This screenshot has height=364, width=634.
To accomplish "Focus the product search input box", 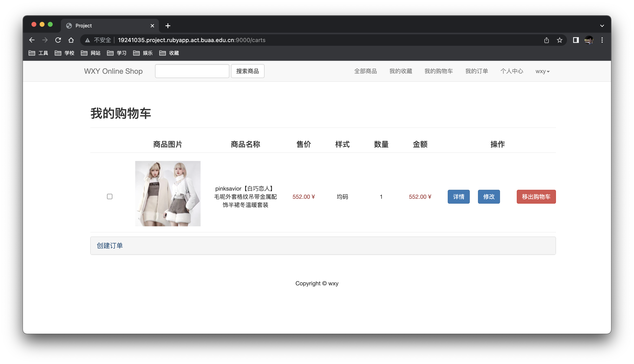I will coord(192,71).
